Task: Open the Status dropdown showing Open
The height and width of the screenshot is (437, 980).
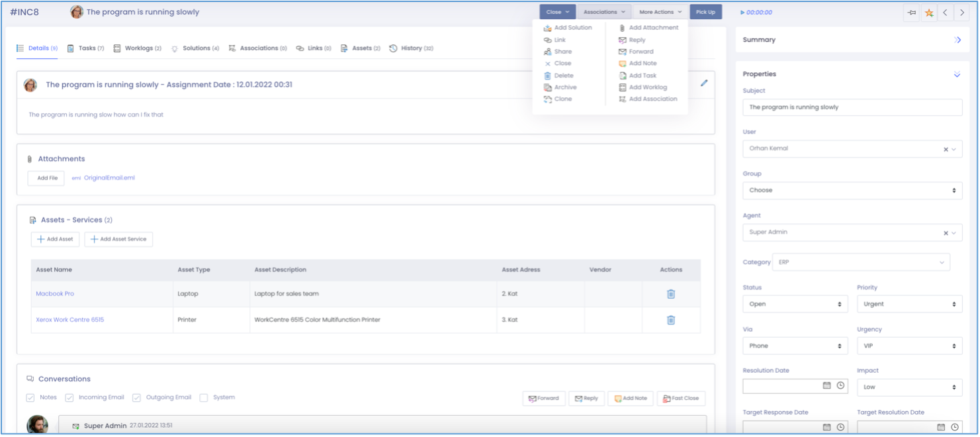Action: (x=795, y=304)
